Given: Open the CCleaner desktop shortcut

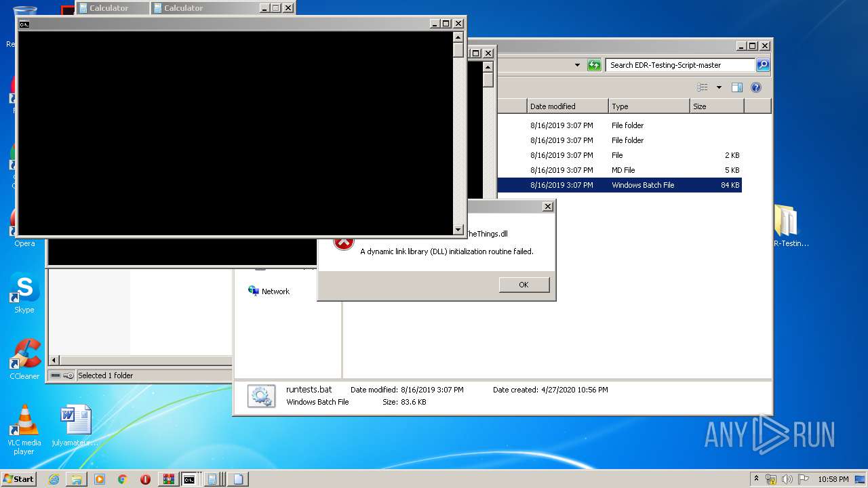Looking at the screenshot, I should pyautogui.click(x=24, y=359).
